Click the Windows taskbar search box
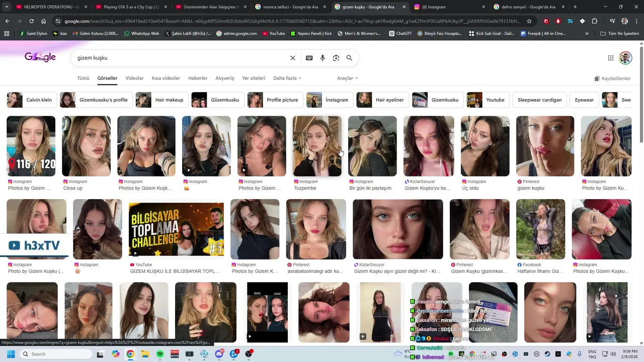The width and height of the screenshot is (644, 362). (x=55, y=354)
